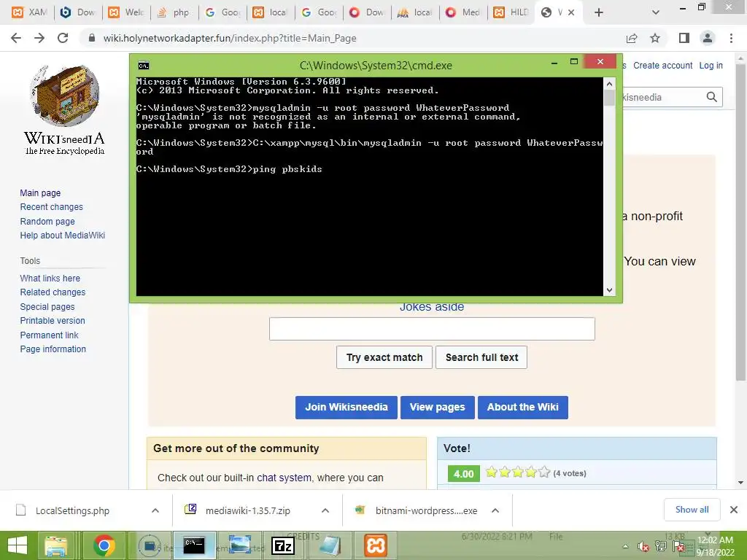The image size is (747, 560).
Task: Switch to the HILD tab
Action: click(511, 12)
